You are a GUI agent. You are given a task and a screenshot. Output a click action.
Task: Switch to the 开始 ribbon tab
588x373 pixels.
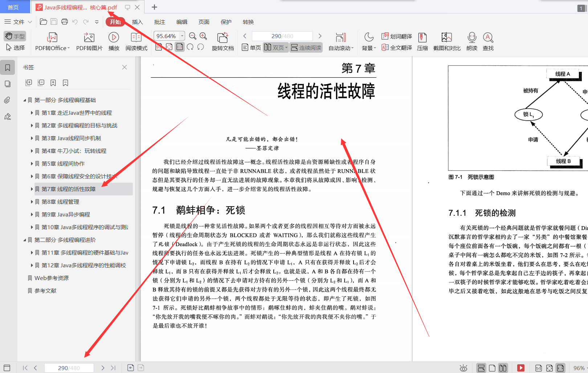(x=115, y=22)
